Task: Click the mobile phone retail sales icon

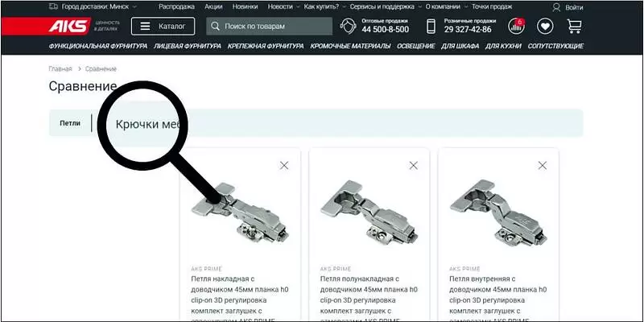Action: pyautogui.click(x=431, y=27)
